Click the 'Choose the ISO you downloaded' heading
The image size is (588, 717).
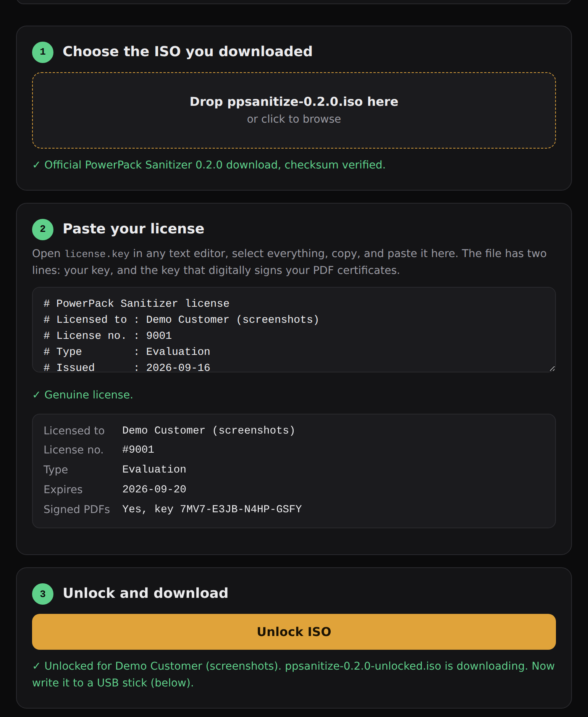click(187, 52)
